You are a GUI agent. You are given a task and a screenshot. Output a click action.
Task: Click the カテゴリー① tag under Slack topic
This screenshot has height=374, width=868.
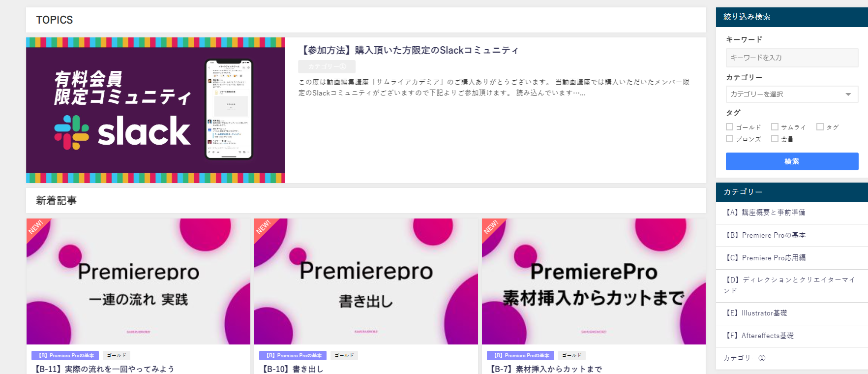click(327, 66)
